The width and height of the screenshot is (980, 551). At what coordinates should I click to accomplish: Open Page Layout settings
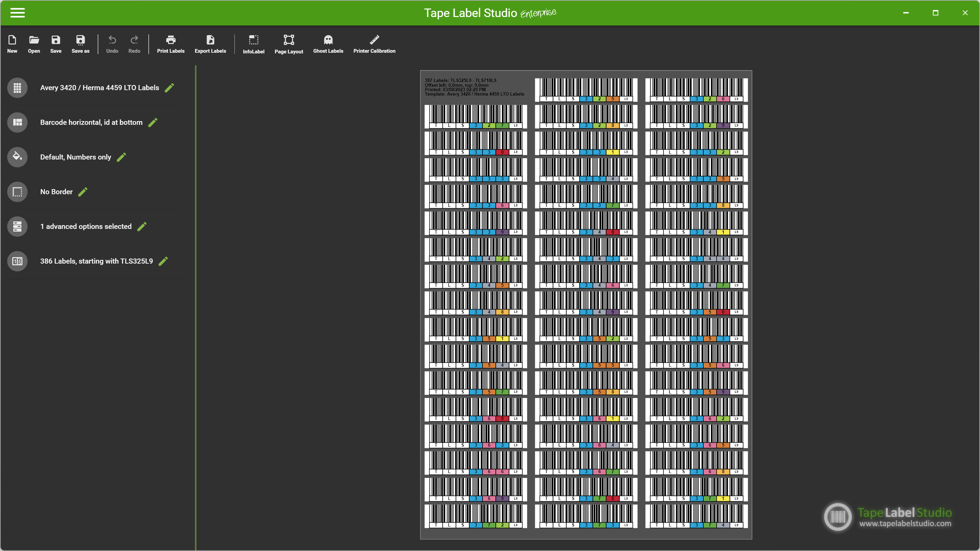coord(289,45)
